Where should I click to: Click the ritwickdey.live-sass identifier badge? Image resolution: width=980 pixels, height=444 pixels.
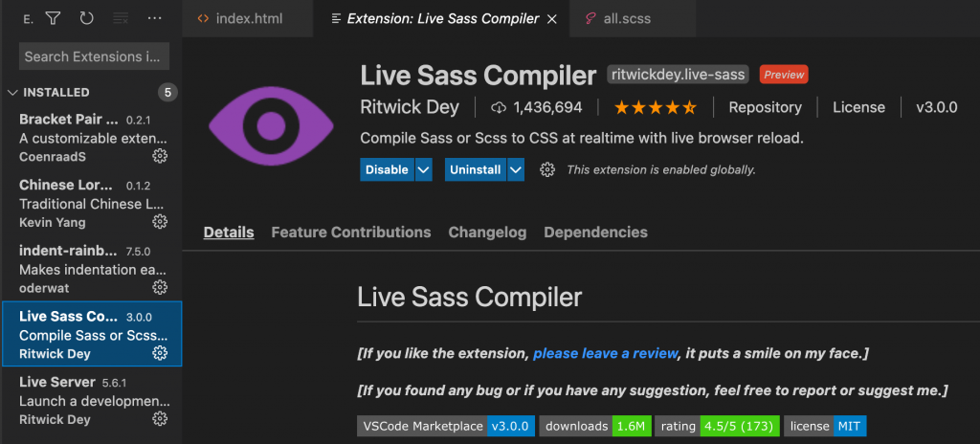coord(679,75)
